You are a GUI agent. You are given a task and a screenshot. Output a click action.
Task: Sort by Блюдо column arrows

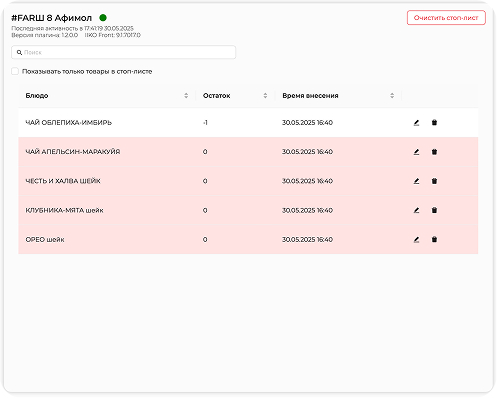coord(186,96)
